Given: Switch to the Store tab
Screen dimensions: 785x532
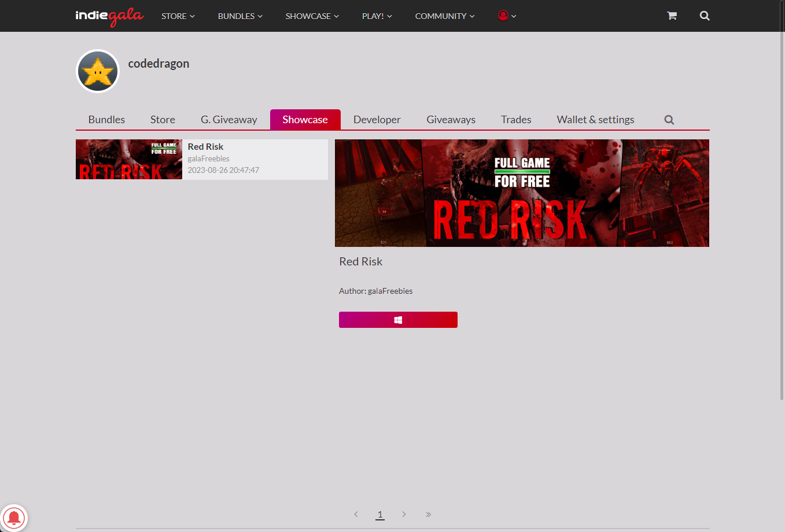Looking at the screenshot, I should [163, 120].
